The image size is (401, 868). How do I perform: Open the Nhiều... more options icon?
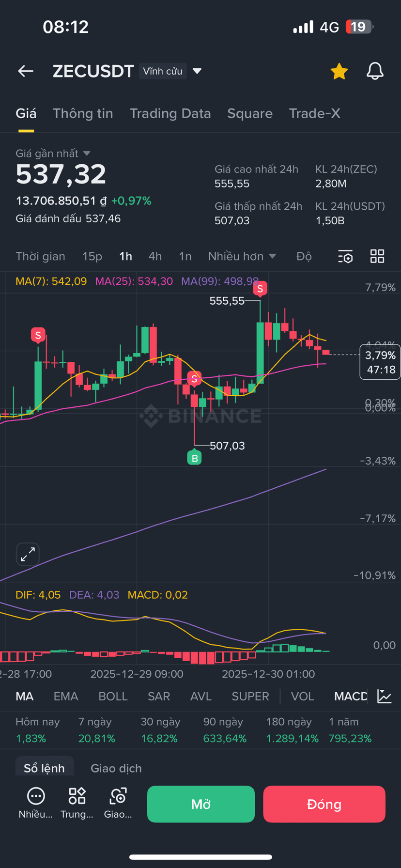point(36,803)
